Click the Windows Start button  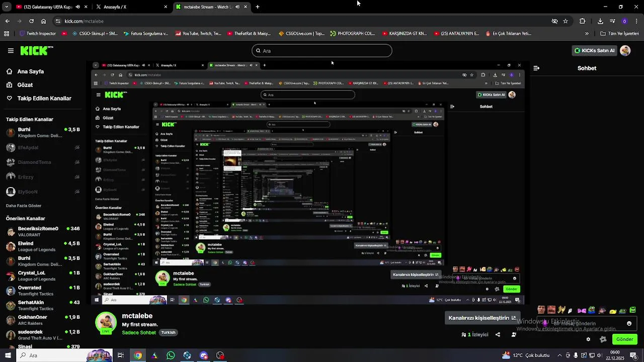(x=8, y=355)
